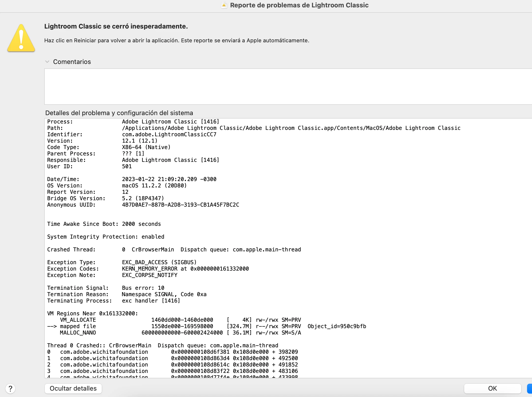532x397 pixels.
Task: Click the Date/Time value 2023-01-22
Action: [169, 179]
